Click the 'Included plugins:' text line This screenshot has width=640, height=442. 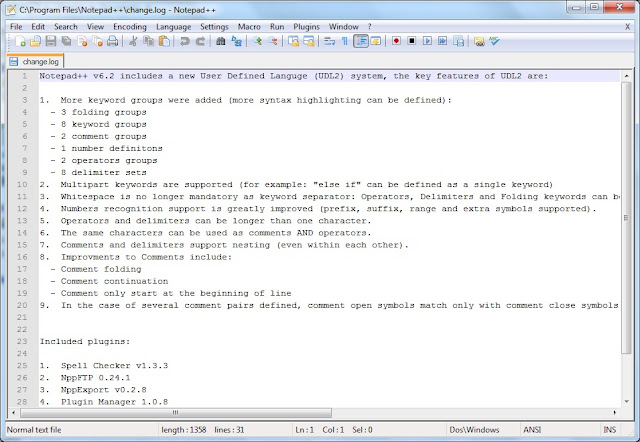tap(84, 342)
